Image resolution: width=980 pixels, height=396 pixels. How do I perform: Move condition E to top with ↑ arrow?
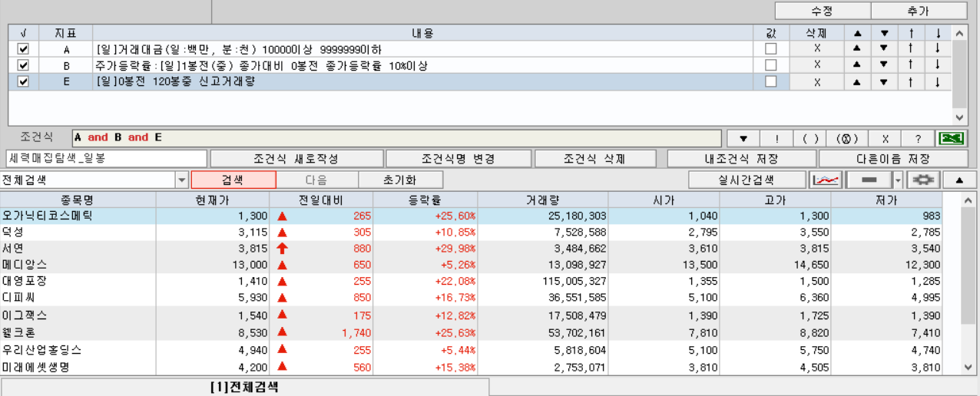pyautogui.click(x=911, y=82)
